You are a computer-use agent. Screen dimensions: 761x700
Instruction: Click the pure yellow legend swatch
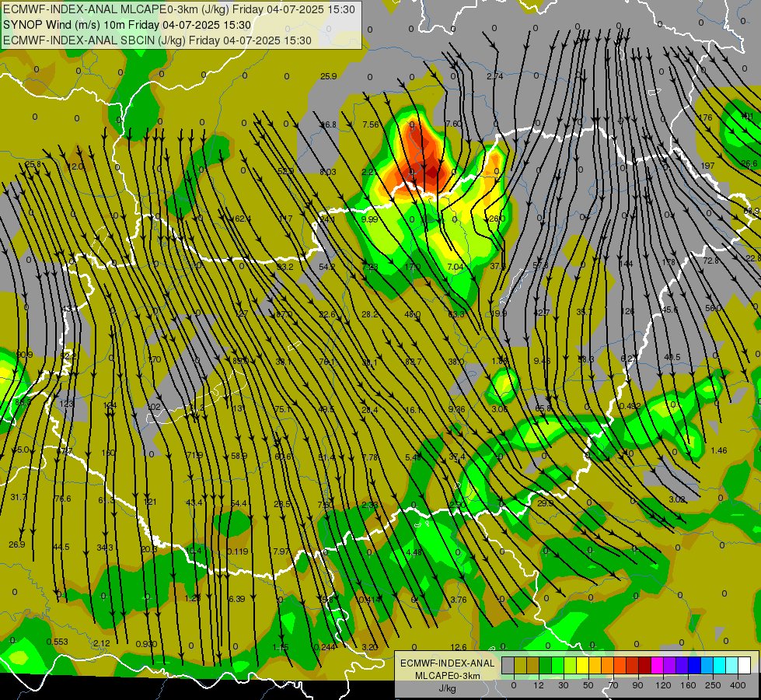[582, 665]
